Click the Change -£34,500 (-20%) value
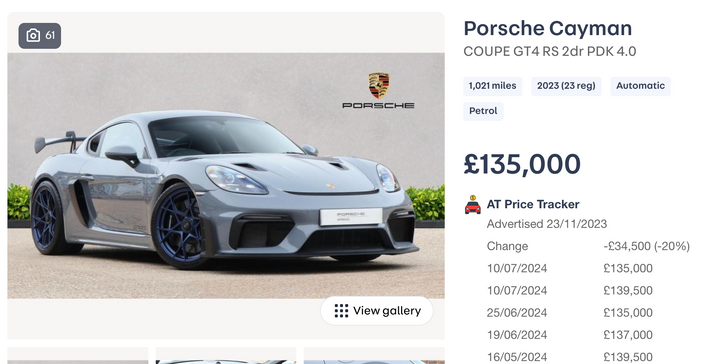720x364 pixels. (x=647, y=246)
